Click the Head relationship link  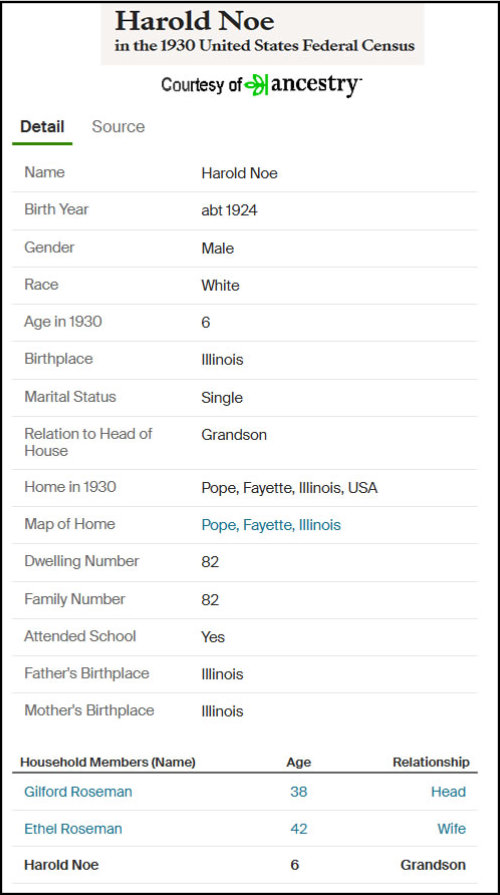449,792
